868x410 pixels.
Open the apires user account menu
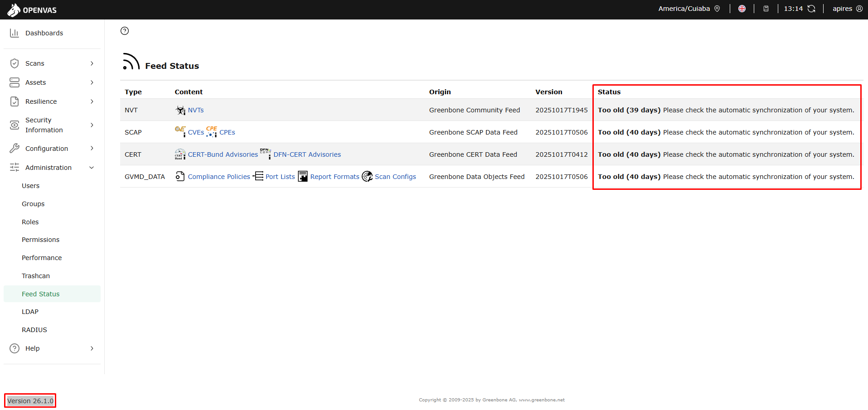pyautogui.click(x=847, y=9)
